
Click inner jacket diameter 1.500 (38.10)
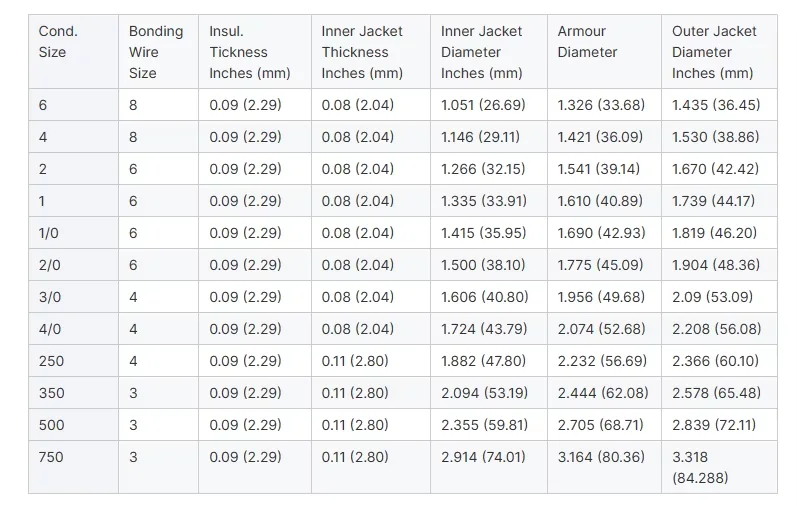pyautogui.click(x=483, y=265)
